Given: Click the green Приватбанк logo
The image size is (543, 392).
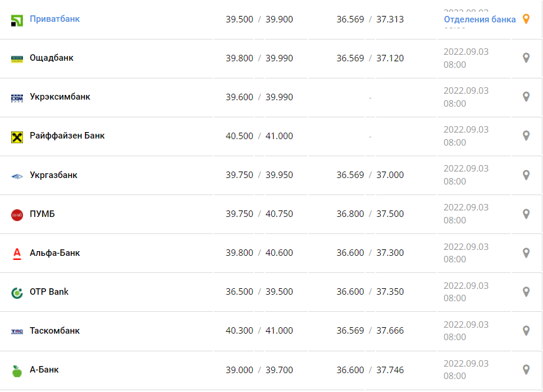Looking at the screenshot, I should pos(17,21).
